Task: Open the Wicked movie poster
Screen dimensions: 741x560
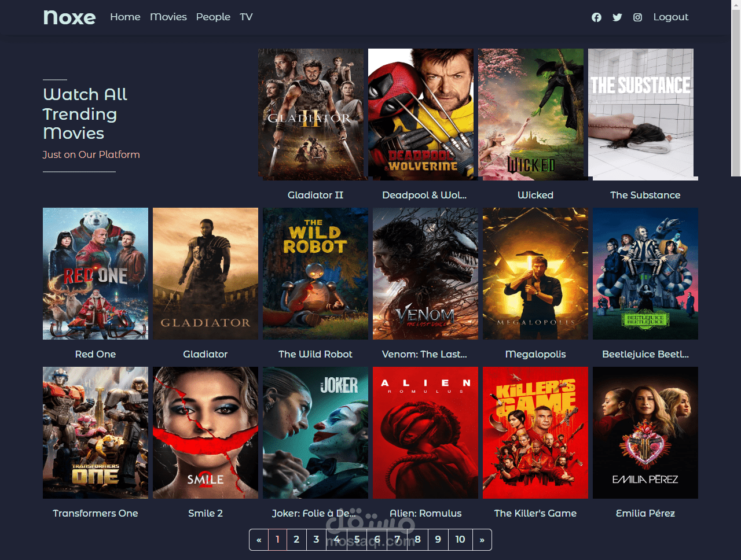Action: (x=531, y=115)
